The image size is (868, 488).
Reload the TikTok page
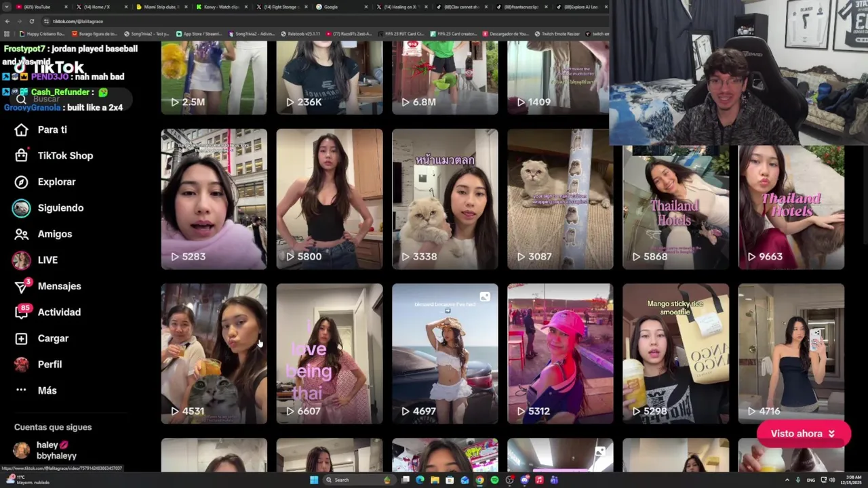point(31,21)
